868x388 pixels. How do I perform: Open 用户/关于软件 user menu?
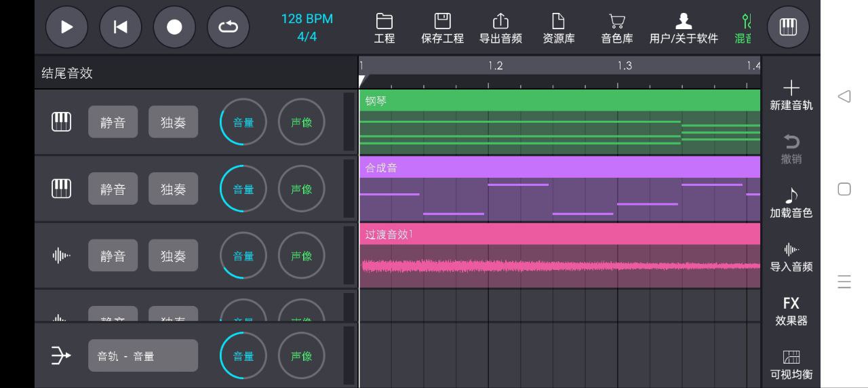point(683,28)
